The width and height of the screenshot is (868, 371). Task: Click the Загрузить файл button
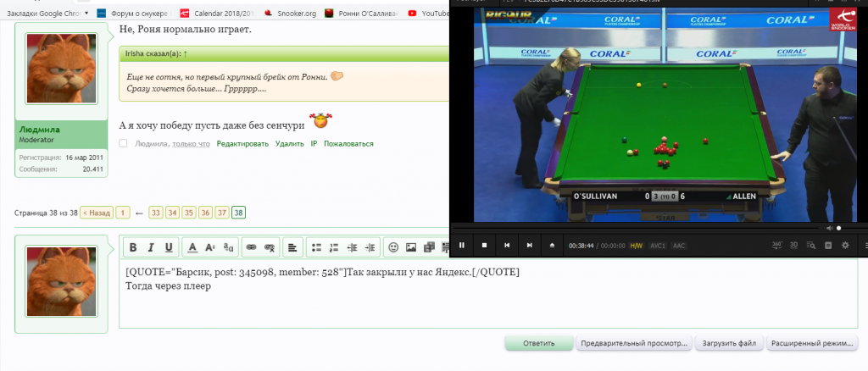click(x=729, y=343)
